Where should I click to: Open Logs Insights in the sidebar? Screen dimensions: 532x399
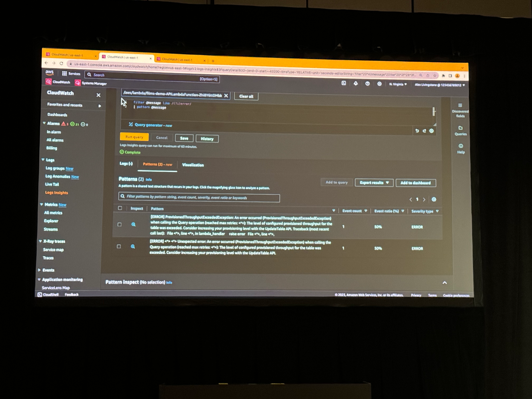coord(57,193)
